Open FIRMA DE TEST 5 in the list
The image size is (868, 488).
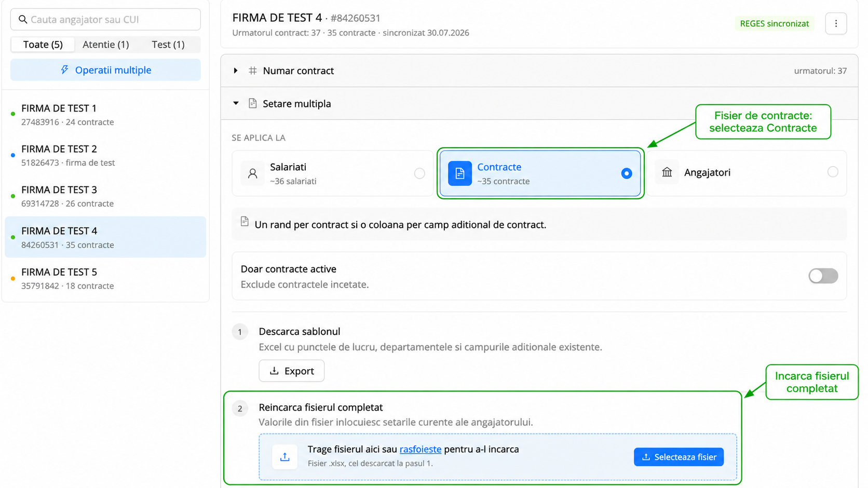pyautogui.click(x=105, y=278)
